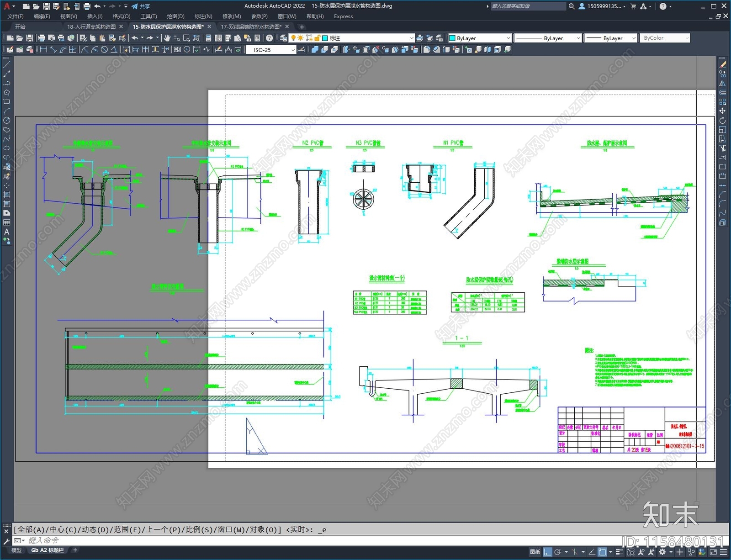Click the Gb A2 标题栏 layout tab
This screenshot has height=560, width=731.
(x=48, y=550)
